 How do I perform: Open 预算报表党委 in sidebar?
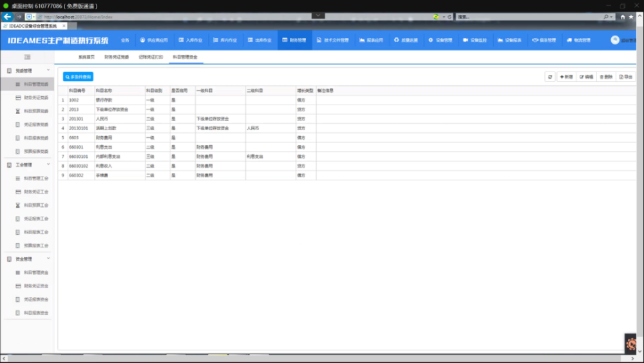[x=28, y=152]
